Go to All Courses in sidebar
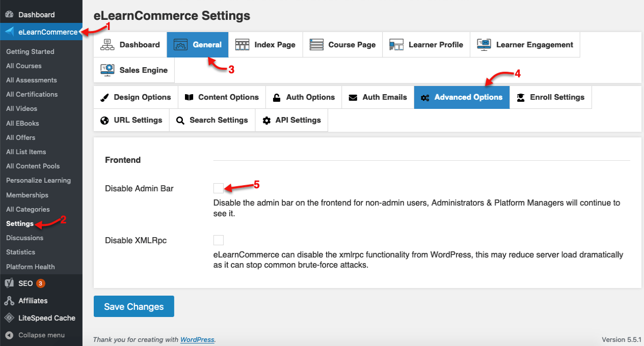The height and width of the screenshot is (346, 644). point(24,66)
